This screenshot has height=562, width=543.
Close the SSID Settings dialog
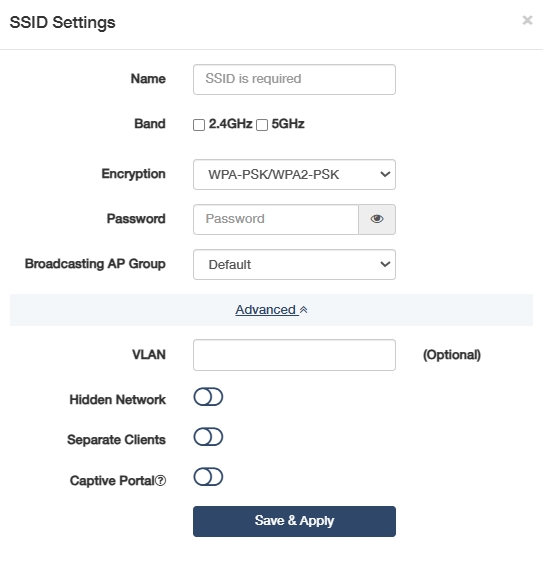coord(527,20)
